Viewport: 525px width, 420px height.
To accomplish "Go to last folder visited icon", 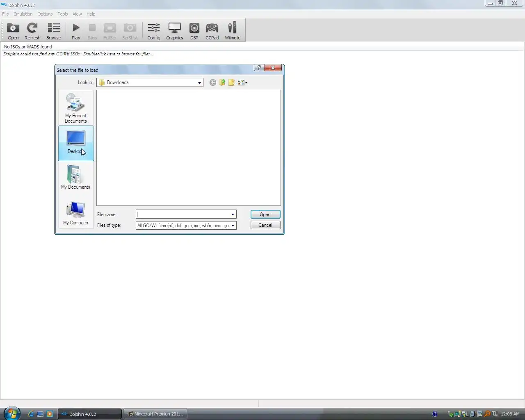I will pos(212,82).
